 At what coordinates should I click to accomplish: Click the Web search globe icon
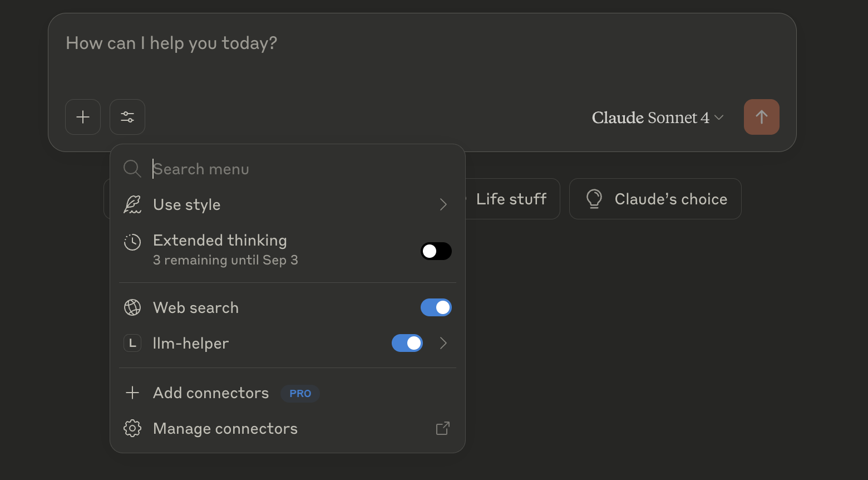[x=132, y=307]
